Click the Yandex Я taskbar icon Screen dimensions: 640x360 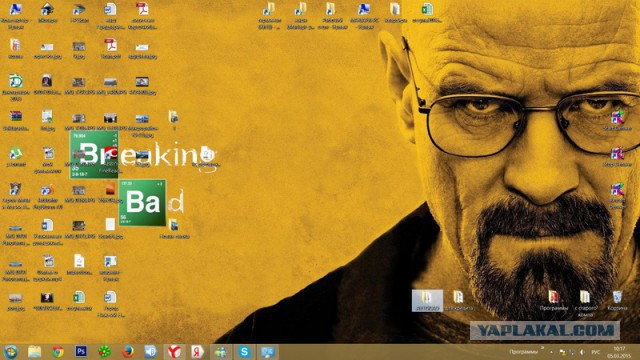pyautogui.click(x=198, y=351)
